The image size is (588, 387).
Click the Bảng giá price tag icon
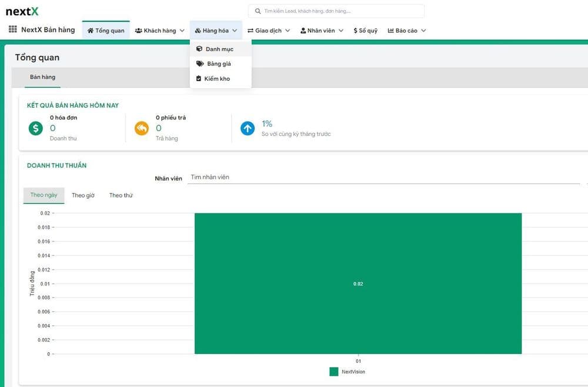(x=200, y=64)
